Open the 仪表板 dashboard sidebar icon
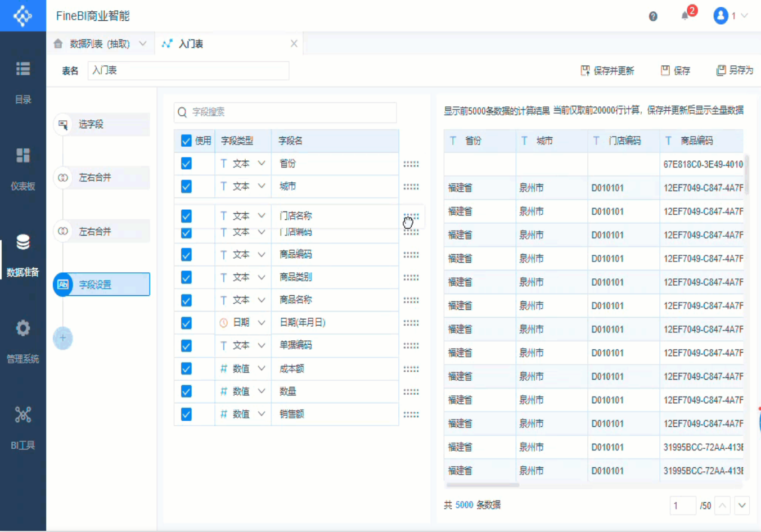 click(23, 155)
